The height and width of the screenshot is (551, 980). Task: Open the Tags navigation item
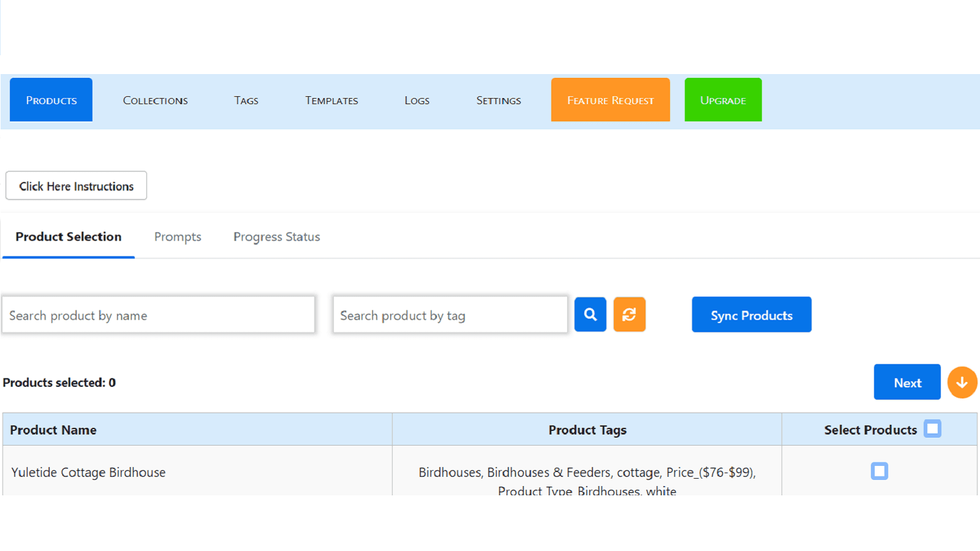[x=246, y=100]
